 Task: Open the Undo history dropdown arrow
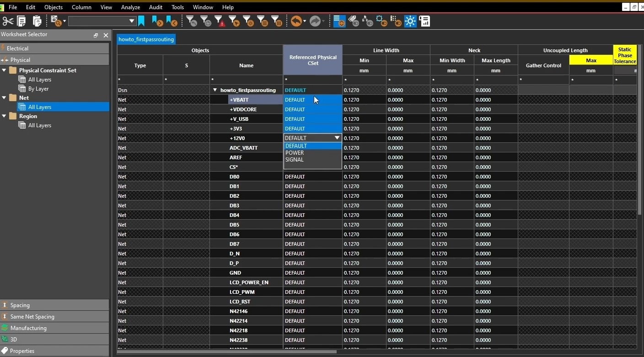[305, 22]
